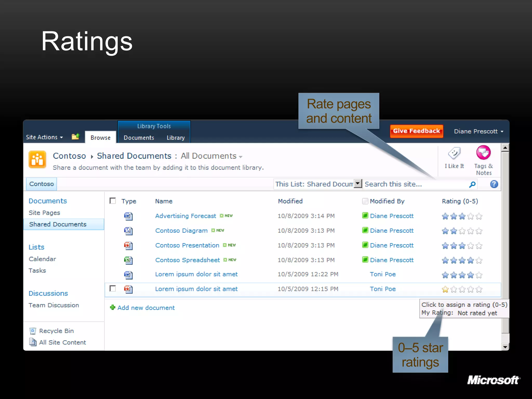The height and width of the screenshot is (399, 532).
Task: Open the Advertising Forecast document
Action: click(185, 216)
